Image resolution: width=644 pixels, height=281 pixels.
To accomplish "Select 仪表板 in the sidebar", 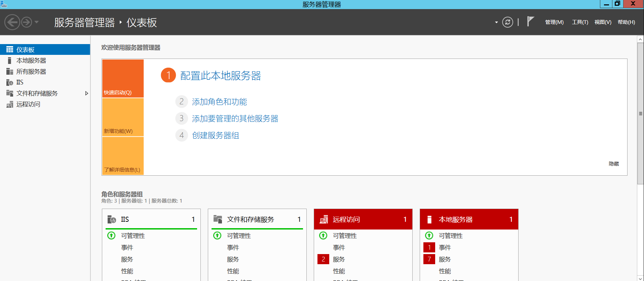I will 45,49.
